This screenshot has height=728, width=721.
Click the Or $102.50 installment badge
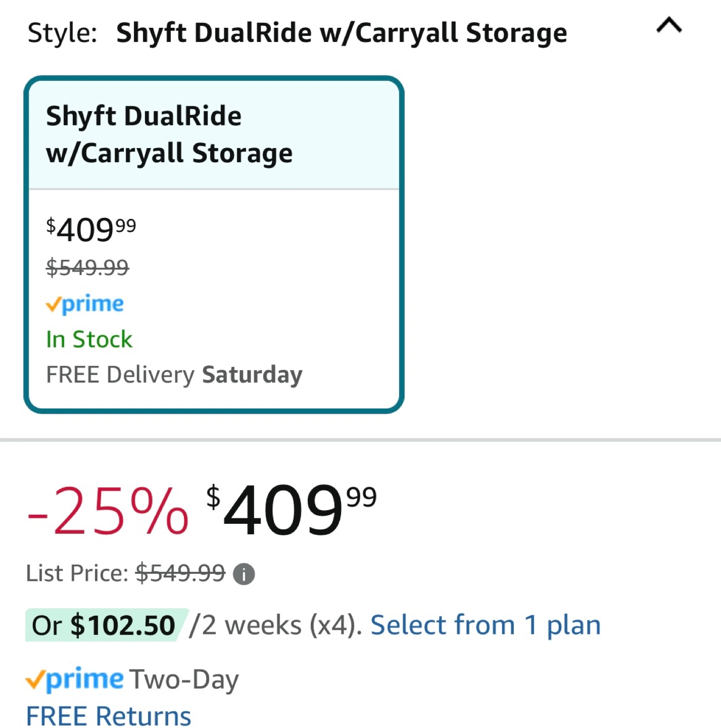click(104, 625)
